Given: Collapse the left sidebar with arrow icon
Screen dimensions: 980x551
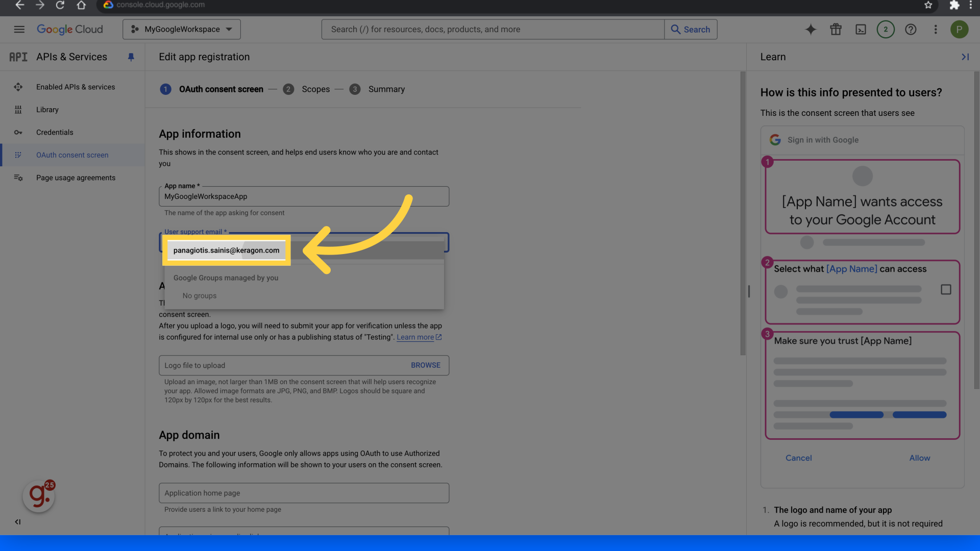Looking at the screenshot, I should coord(18,521).
